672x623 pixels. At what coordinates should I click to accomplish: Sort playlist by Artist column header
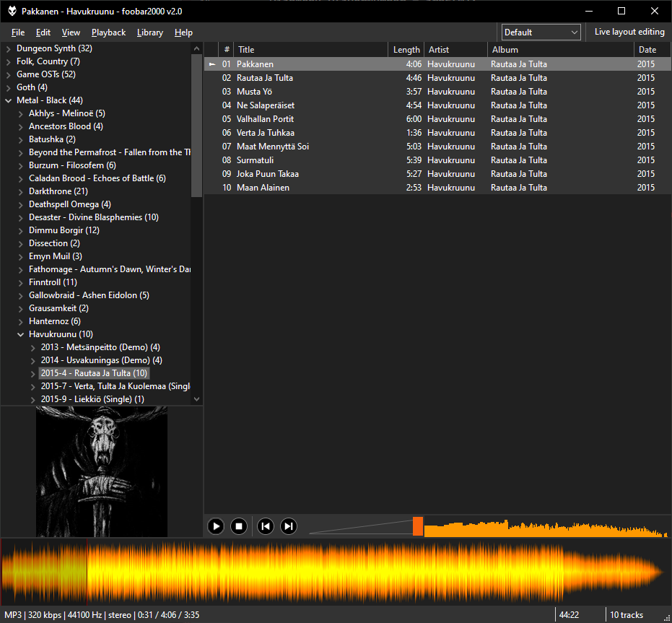coord(455,50)
